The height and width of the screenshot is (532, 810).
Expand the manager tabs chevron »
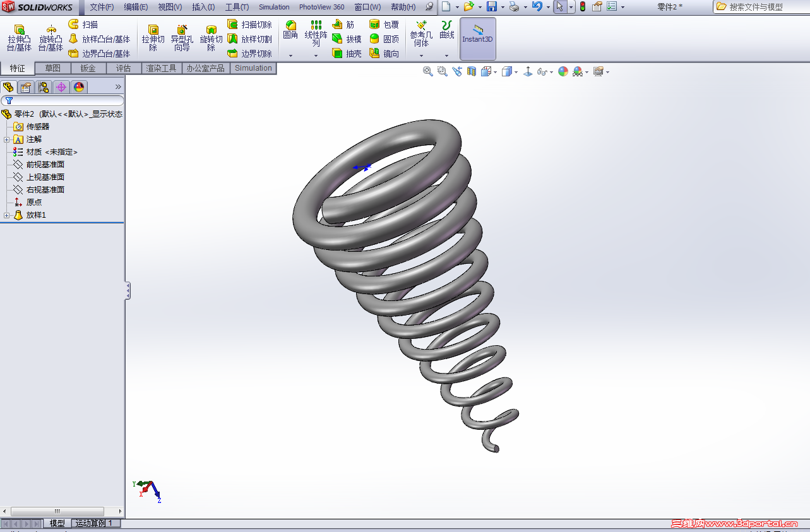118,87
